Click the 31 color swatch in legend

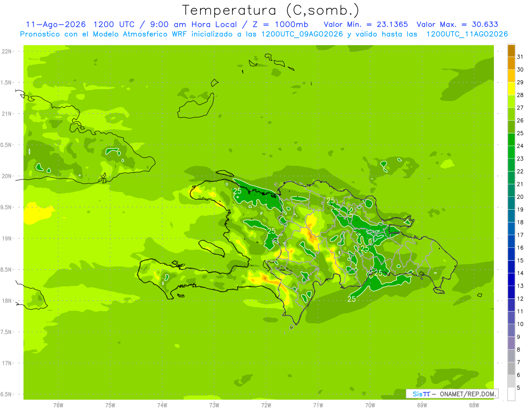click(511, 51)
